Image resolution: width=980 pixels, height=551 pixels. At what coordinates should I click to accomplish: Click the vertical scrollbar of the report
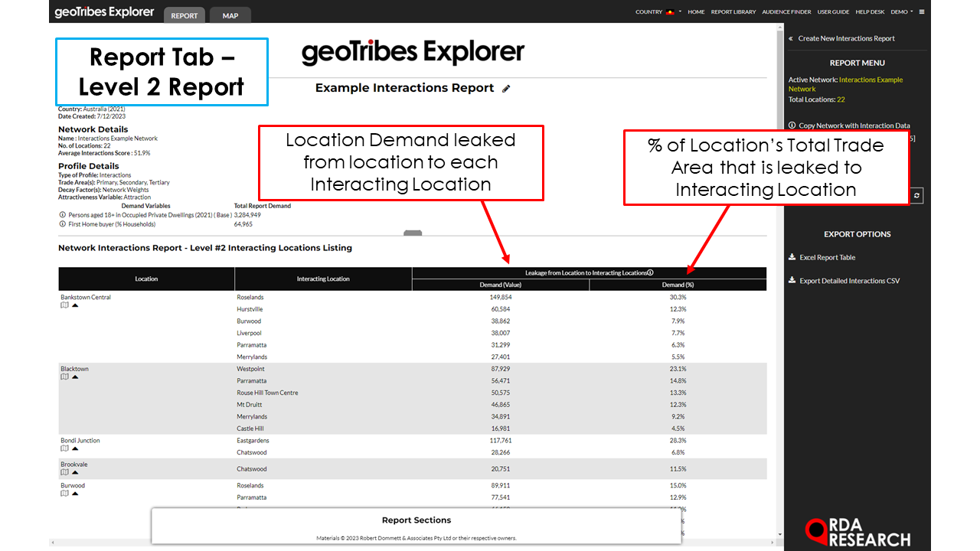(x=780, y=279)
